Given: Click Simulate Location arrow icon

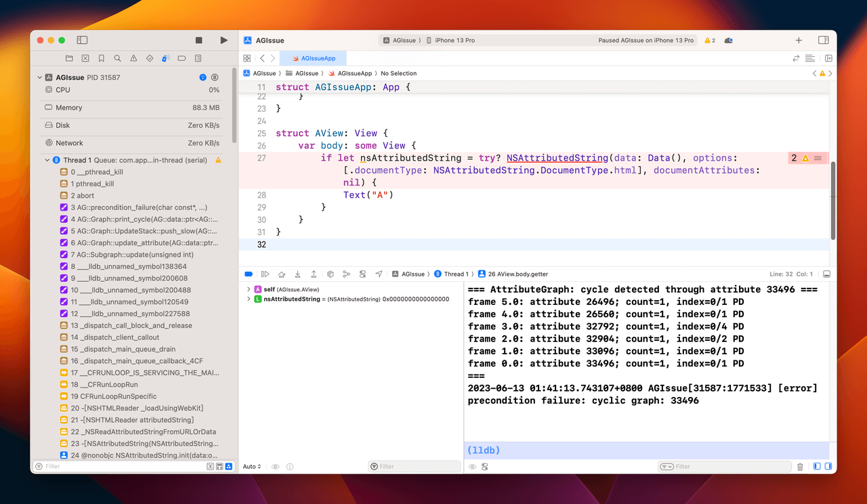Looking at the screenshot, I should (x=379, y=274).
